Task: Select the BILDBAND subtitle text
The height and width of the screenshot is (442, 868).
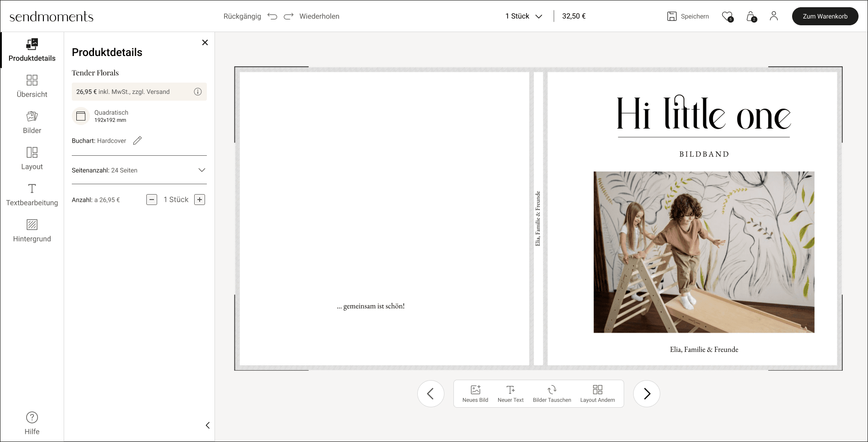Action: [x=704, y=154]
